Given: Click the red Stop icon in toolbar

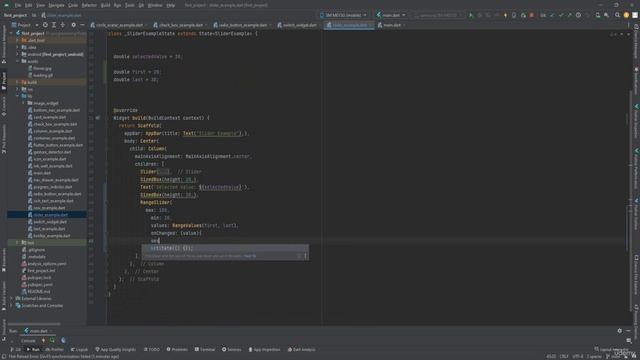Looking at the screenshot, I should tap(531, 15).
